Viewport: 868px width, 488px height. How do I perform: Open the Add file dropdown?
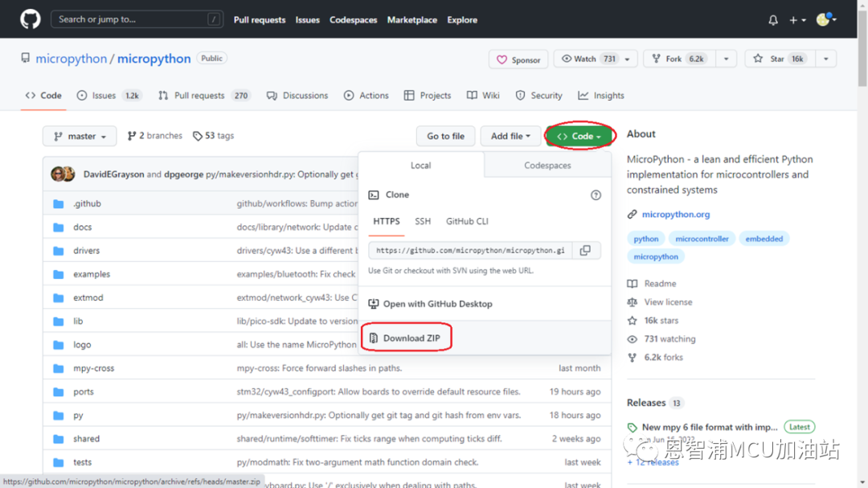tap(510, 136)
